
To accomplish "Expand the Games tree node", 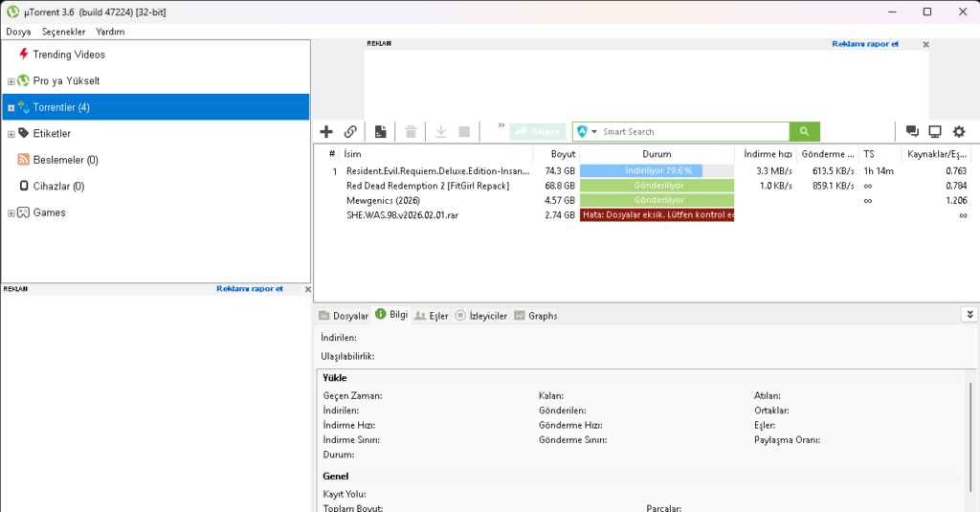I will [x=11, y=213].
